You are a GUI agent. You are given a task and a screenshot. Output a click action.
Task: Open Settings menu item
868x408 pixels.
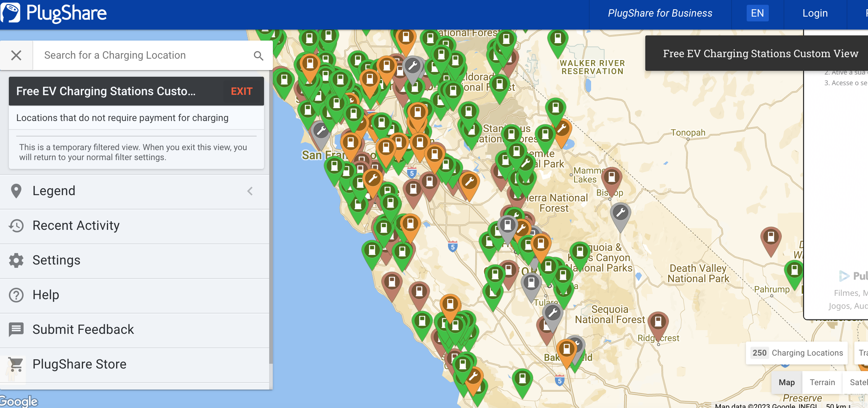tap(135, 260)
